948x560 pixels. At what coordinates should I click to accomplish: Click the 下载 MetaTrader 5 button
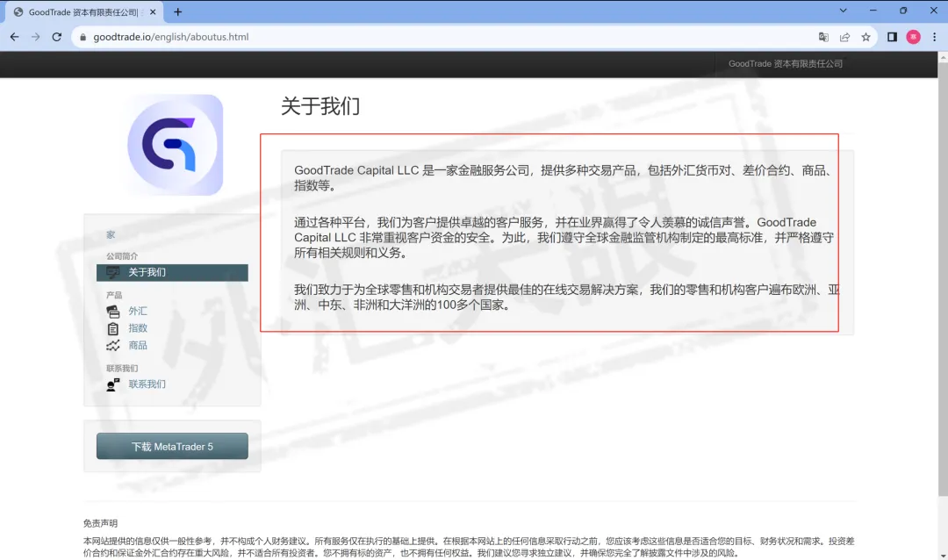pos(172,446)
